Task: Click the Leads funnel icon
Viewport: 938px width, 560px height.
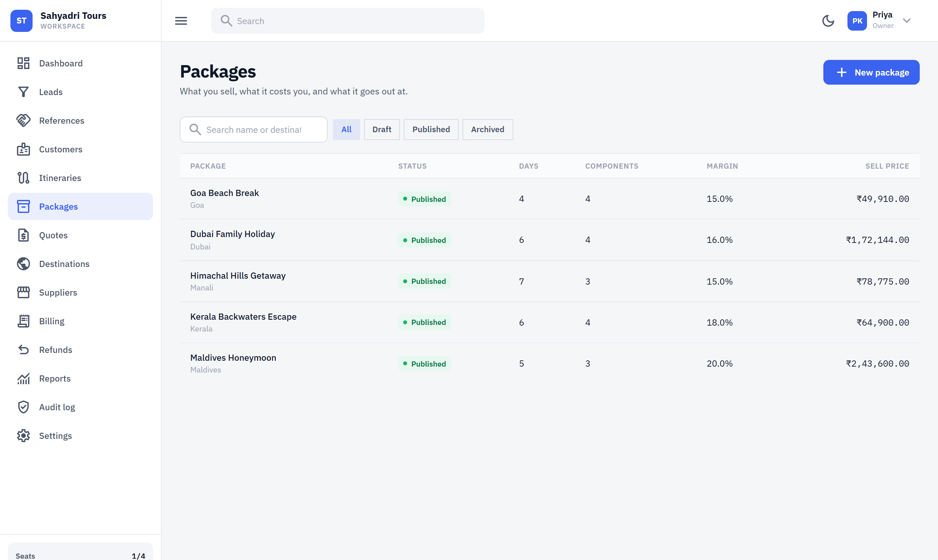Action: [x=23, y=92]
